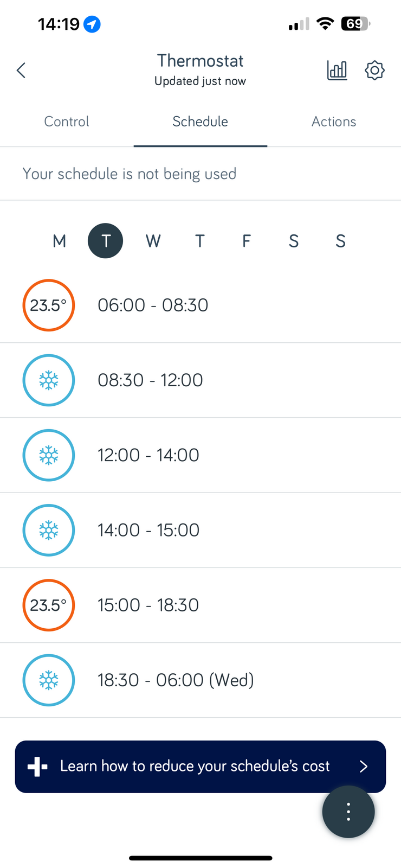Tap snowflake icon for 12:00 - 14:00
Image resolution: width=401 pixels, height=868 pixels.
[49, 455]
